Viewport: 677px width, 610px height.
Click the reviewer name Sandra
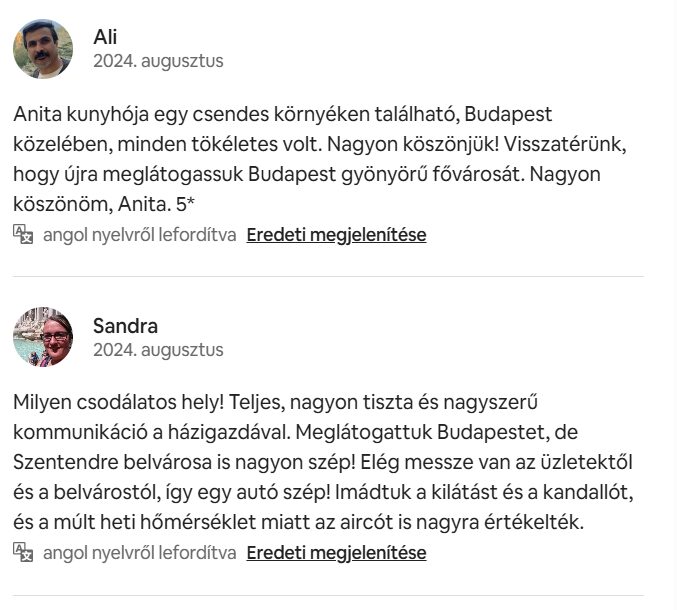[x=125, y=326]
